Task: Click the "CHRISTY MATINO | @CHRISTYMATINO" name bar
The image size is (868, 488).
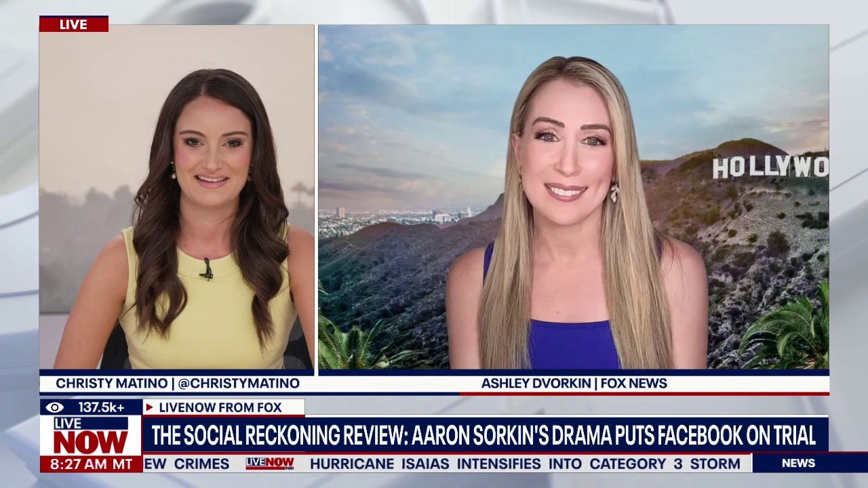Action: click(x=178, y=384)
